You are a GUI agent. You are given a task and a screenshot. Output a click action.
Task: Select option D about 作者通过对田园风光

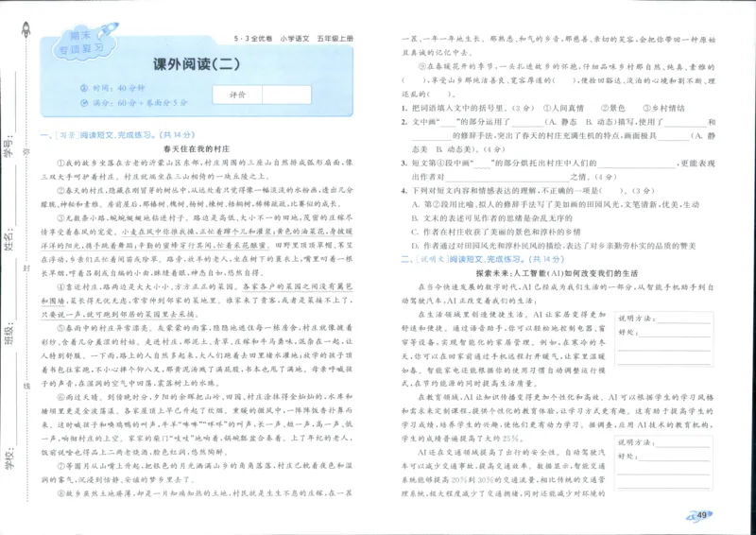click(x=554, y=246)
